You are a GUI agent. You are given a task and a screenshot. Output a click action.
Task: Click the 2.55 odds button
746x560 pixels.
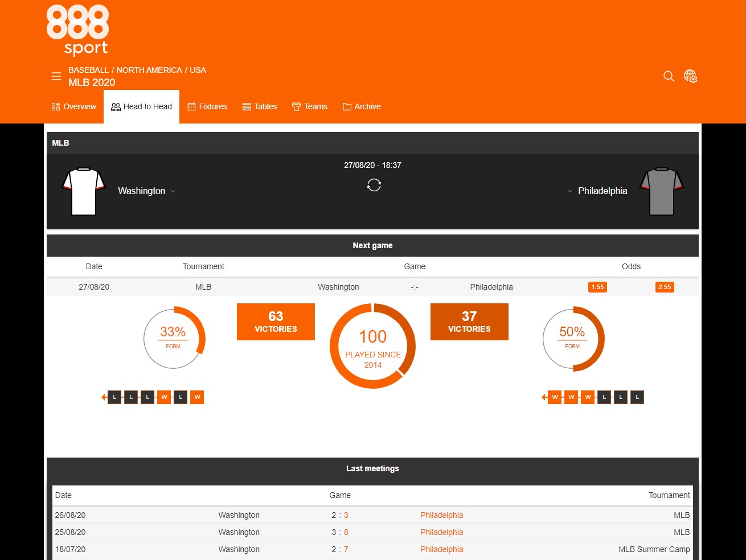tap(665, 287)
